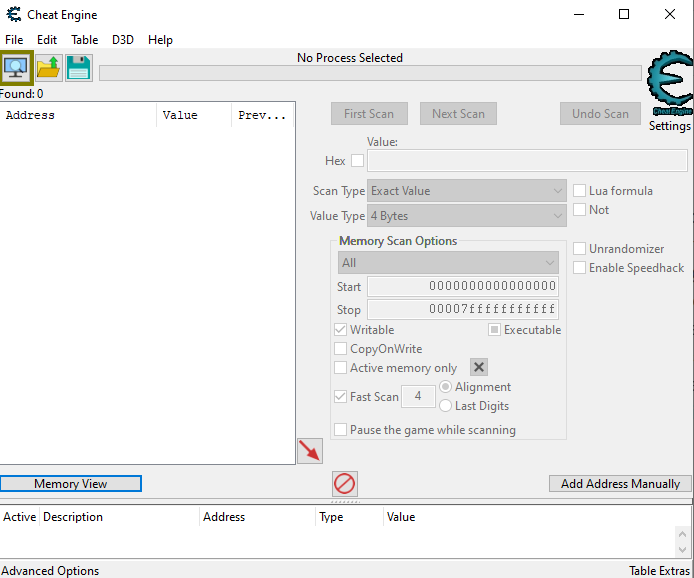Click the X icon beside Active memory only
The image size is (694, 578).
479,368
